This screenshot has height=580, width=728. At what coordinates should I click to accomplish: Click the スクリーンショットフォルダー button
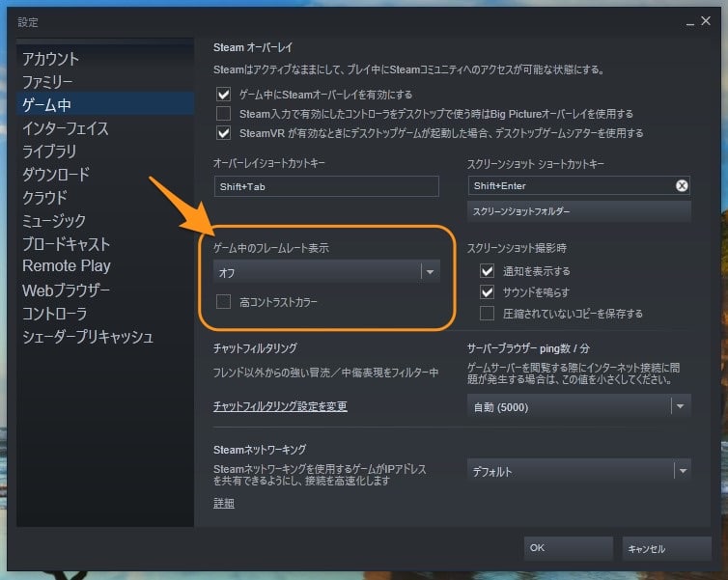tap(579, 210)
